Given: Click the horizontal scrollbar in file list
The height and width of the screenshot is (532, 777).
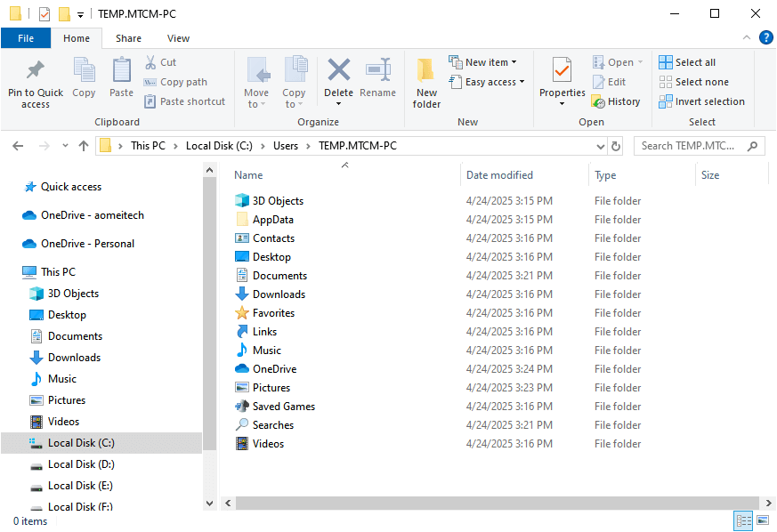Looking at the screenshot, I should [x=497, y=503].
